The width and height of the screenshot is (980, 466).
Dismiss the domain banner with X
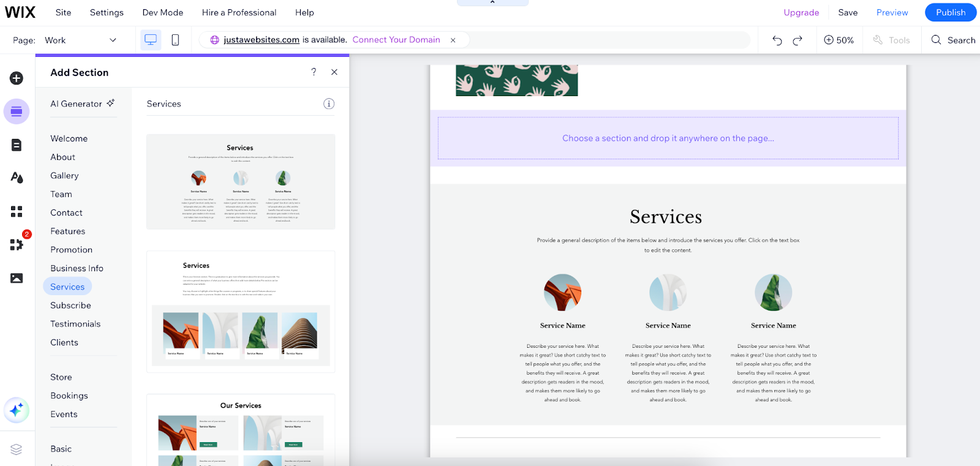pos(453,40)
